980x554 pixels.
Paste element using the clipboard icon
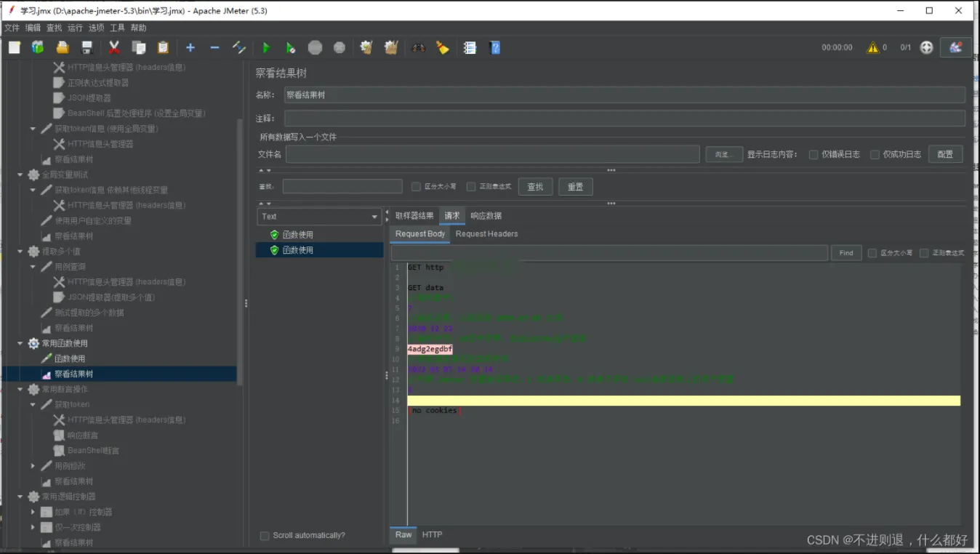click(163, 47)
